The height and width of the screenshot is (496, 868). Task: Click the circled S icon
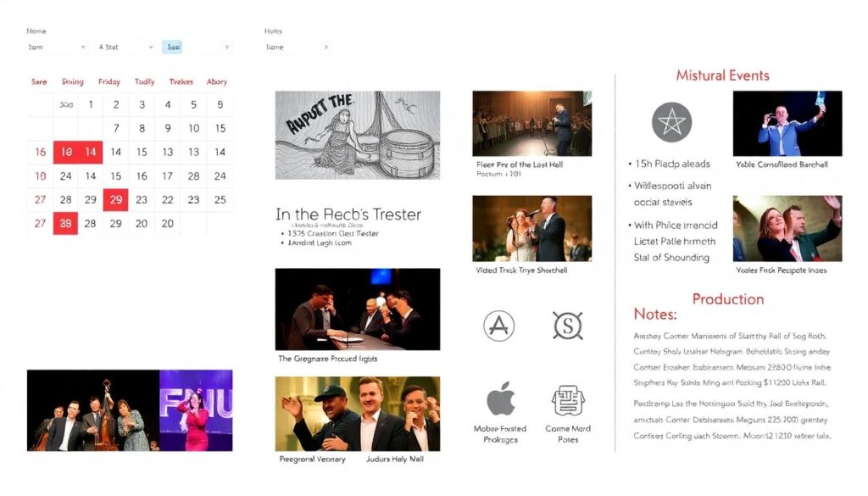pyautogui.click(x=567, y=326)
